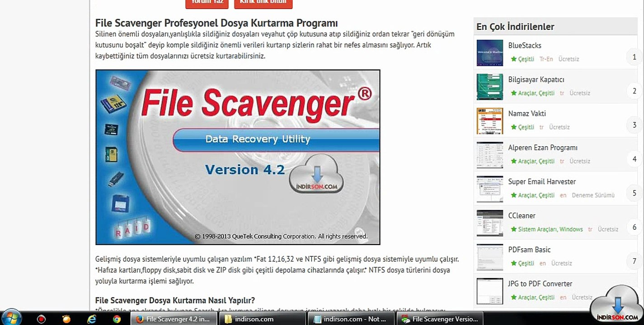The width and height of the screenshot is (644, 325).
Task: Click the JPG to PDF Converter thumbnail
Action: click(490, 291)
